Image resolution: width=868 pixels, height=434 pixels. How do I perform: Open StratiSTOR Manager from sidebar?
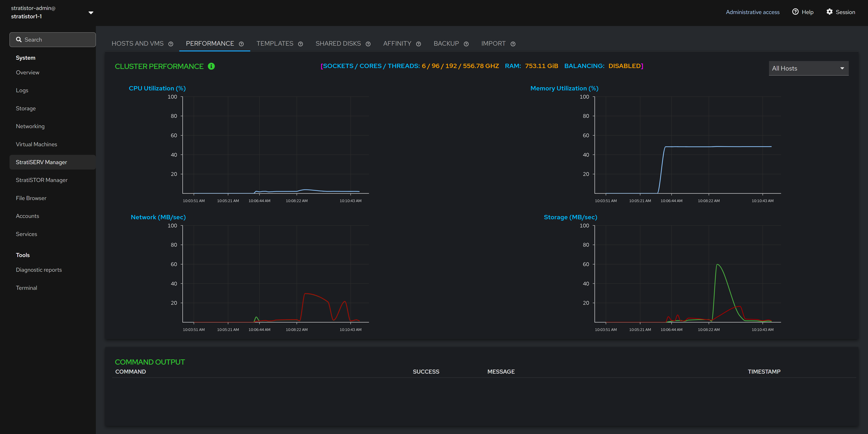coord(42,180)
